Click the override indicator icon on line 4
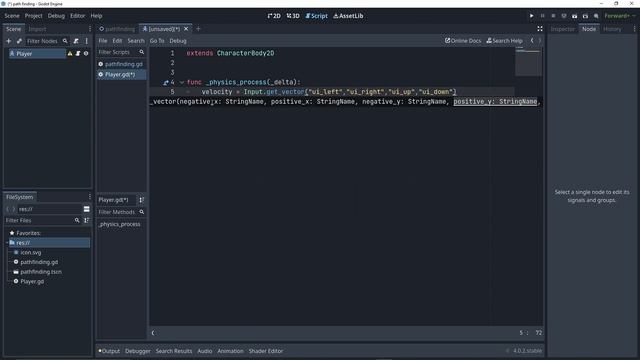This screenshot has width=640, height=360. [x=166, y=82]
